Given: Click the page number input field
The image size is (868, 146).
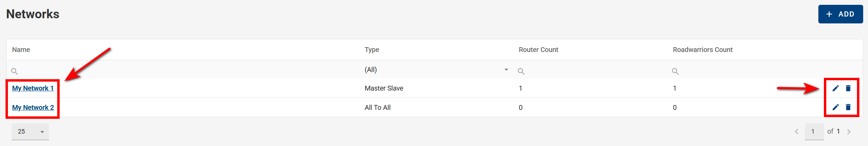Looking at the screenshot, I should click(814, 132).
